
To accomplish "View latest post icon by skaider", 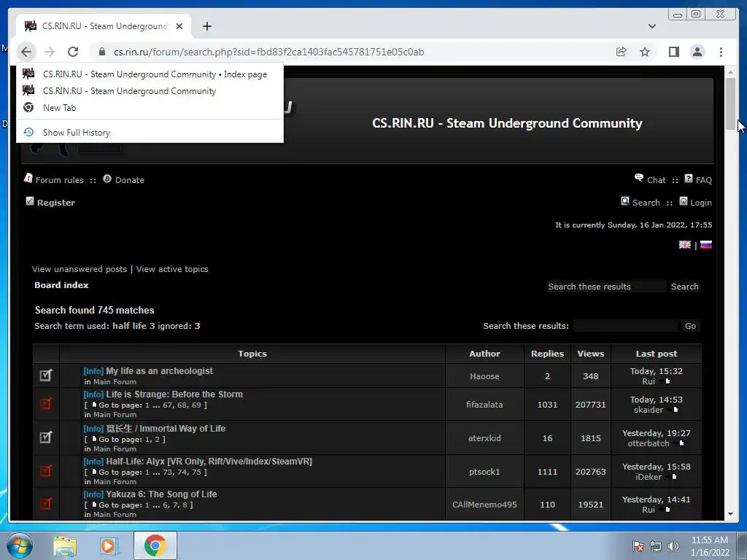I will pyautogui.click(x=676, y=410).
